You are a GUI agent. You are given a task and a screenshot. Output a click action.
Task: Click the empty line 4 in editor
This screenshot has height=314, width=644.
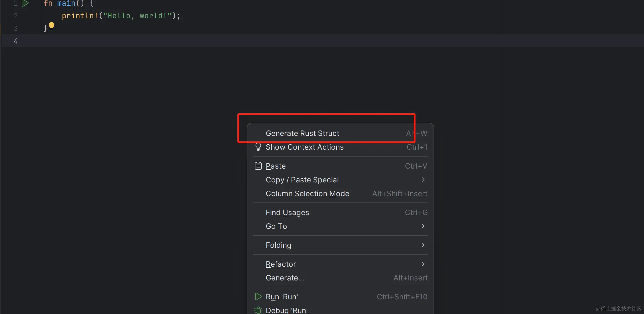coord(143,41)
